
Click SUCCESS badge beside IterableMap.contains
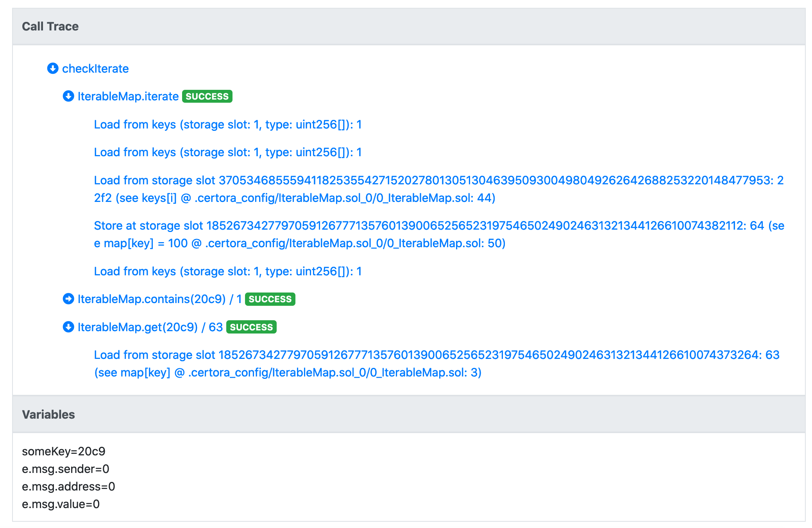coord(270,299)
